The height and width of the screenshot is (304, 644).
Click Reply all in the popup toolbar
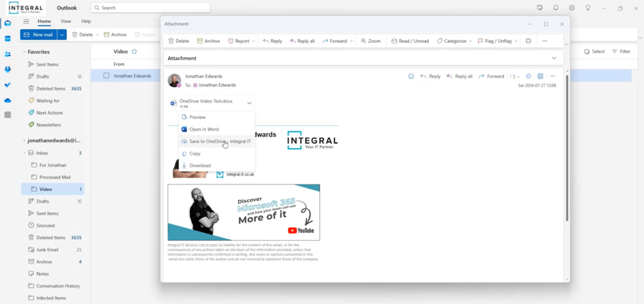click(302, 41)
